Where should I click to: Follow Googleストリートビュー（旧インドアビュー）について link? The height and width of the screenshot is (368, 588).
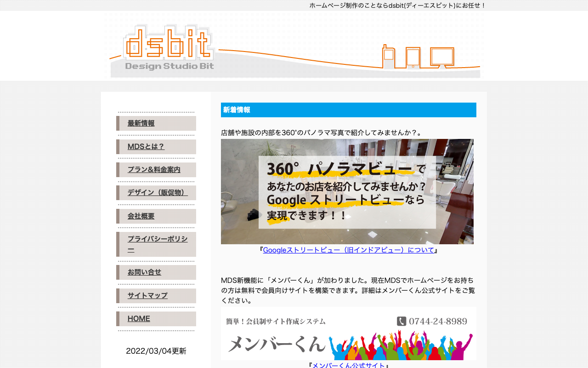click(349, 250)
